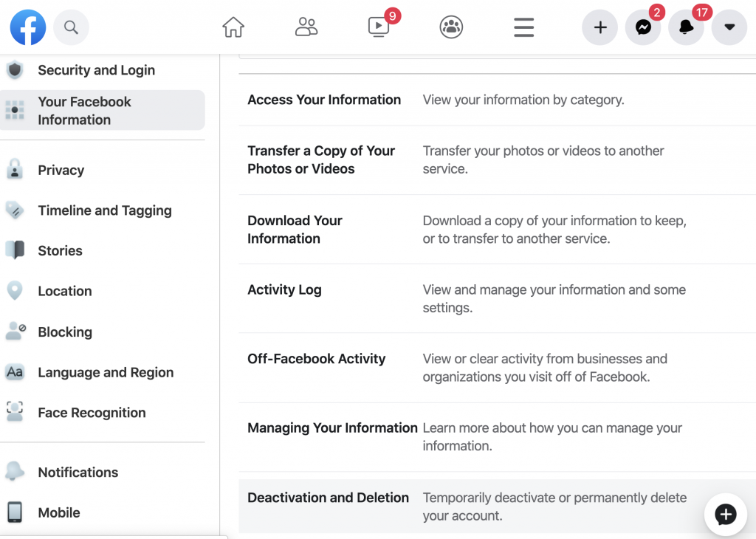The height and width of the screenshot is (539, 756).
Task: Click 'View and manage your information and some settings.'
Action: click(x=554, y=298)
